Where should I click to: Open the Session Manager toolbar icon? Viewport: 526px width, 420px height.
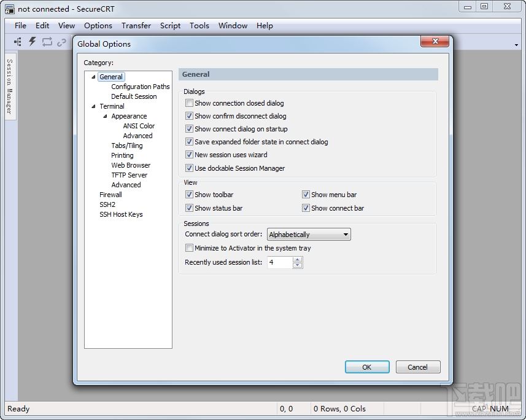[18, 42]
